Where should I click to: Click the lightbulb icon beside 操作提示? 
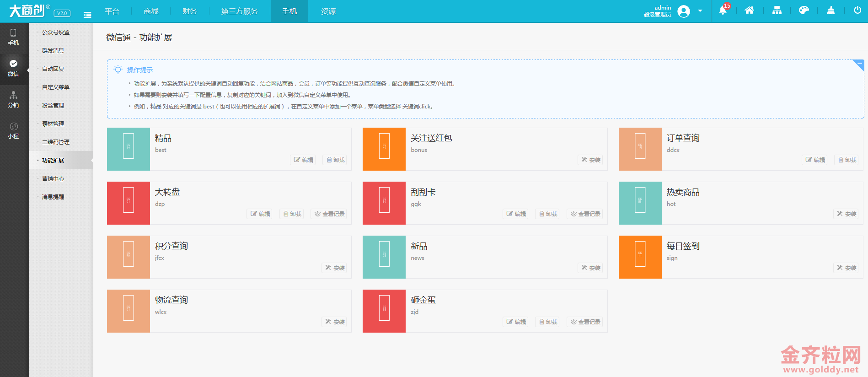click(118, 70)
